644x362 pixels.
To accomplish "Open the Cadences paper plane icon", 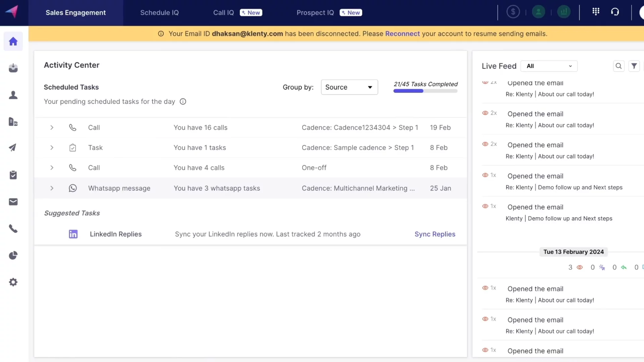I will [13, 148].
